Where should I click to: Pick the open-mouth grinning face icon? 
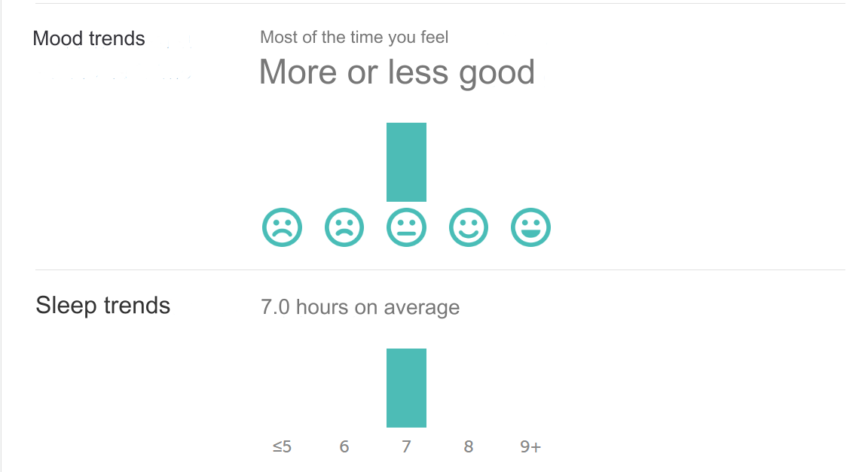(530, 227)
